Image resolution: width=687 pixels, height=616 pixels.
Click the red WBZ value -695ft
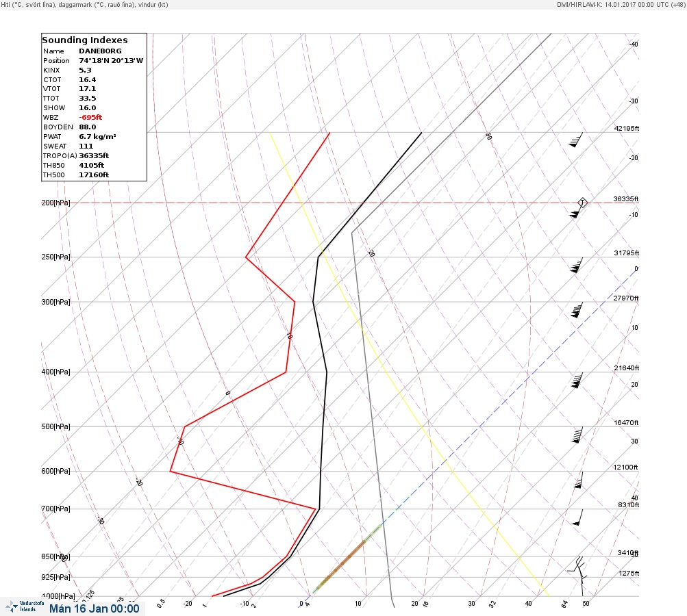click(x=90, y=117)
